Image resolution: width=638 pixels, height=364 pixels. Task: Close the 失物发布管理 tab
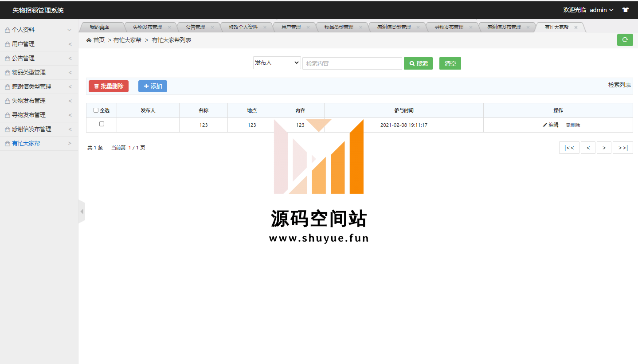coord(169,27)
